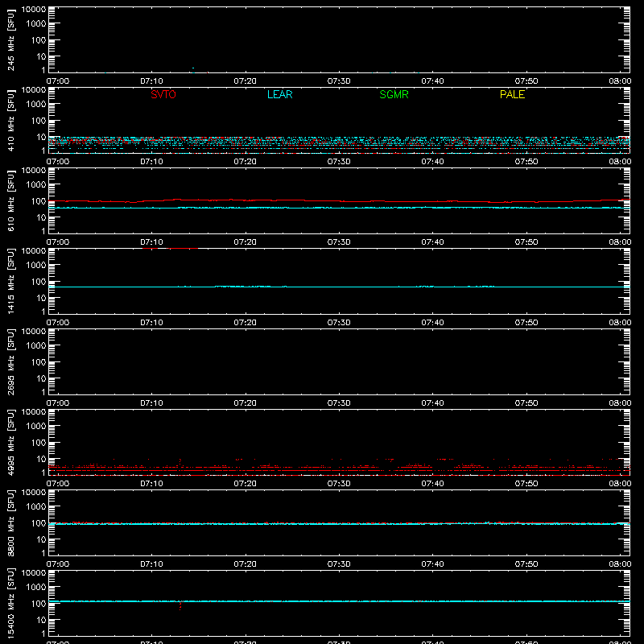644x644 pixels.
Task: Click the cyan trace in the 15400 MHz panel
Action: [339, 601]
